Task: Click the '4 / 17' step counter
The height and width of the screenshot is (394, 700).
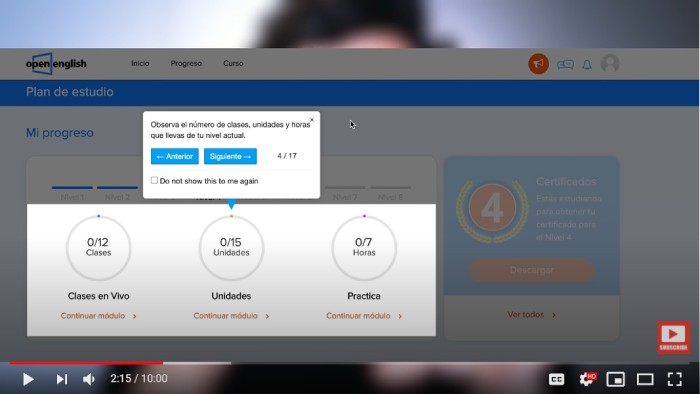Action: click(x=287, y=156)
